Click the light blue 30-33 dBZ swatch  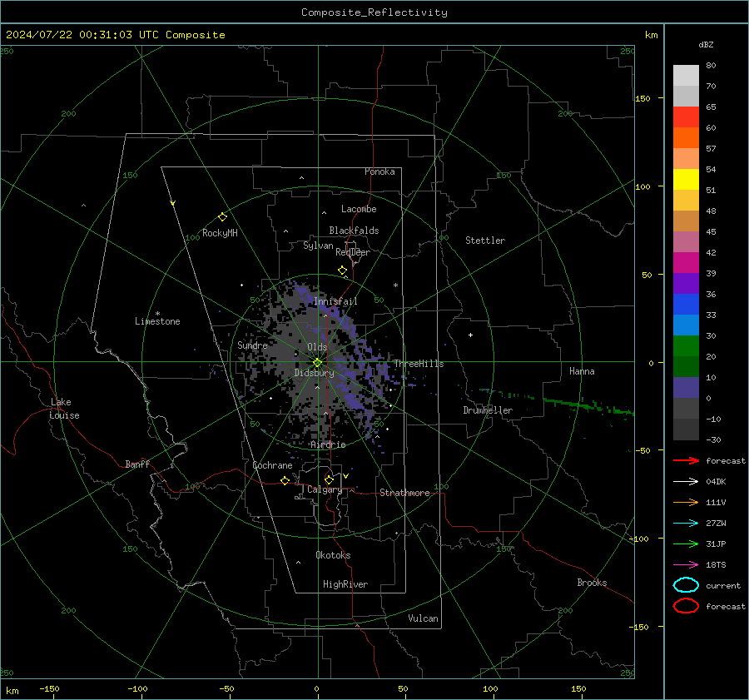point(686,325)
